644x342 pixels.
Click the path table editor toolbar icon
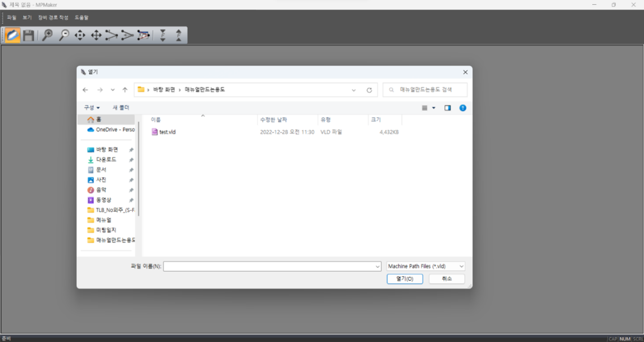143,36
